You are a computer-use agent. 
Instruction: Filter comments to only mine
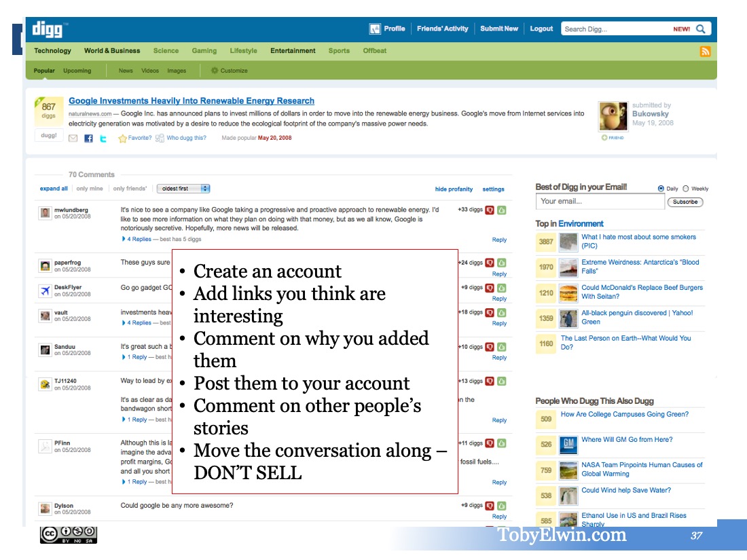tap(90, 189)
